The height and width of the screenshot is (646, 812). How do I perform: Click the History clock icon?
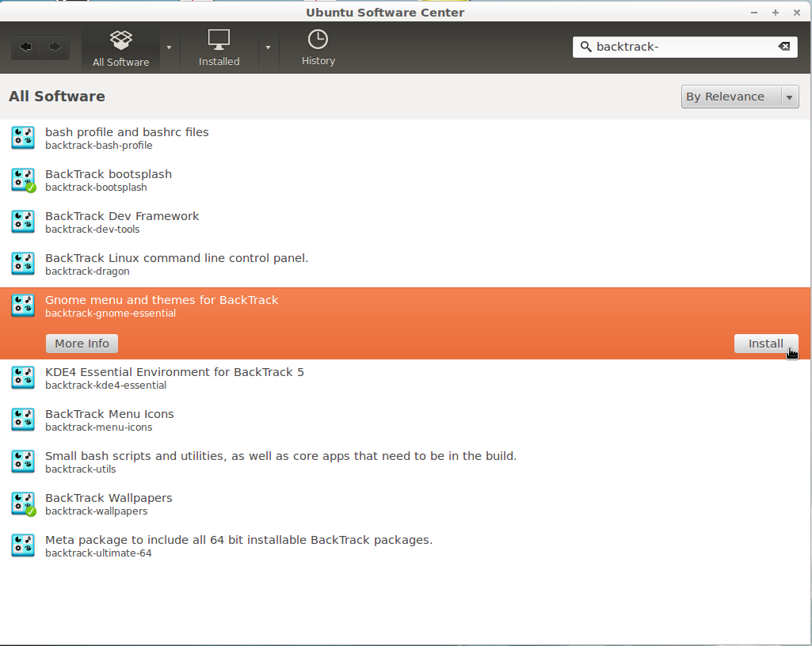click(x=318, y=39)
